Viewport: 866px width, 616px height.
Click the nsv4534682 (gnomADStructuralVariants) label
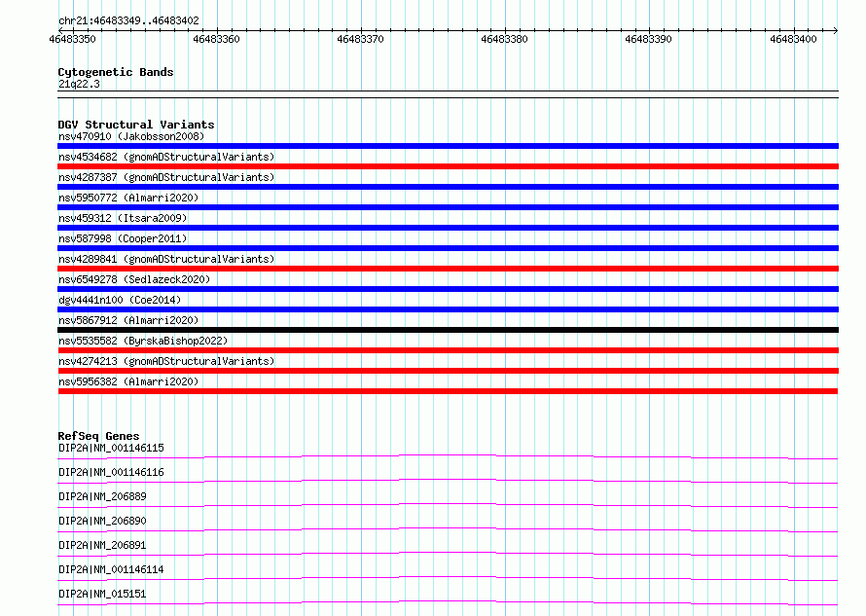pos(166,157)
